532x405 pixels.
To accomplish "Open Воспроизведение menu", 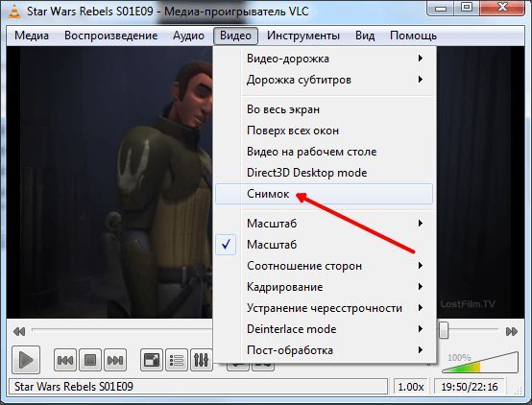I will pos(111,36).
